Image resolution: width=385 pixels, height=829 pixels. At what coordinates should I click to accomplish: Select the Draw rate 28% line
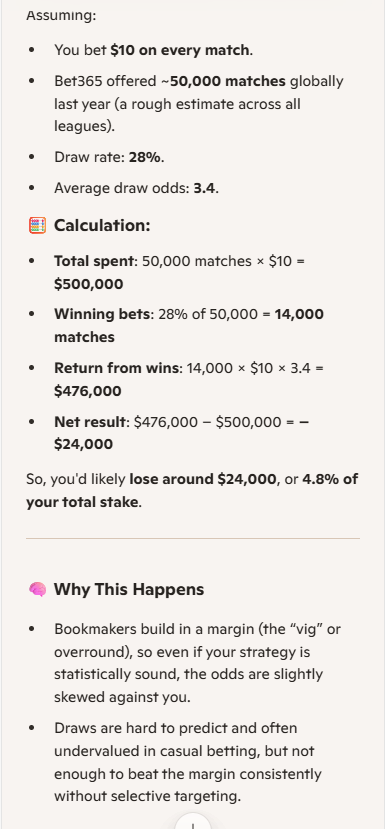click(x=109, y=158)
